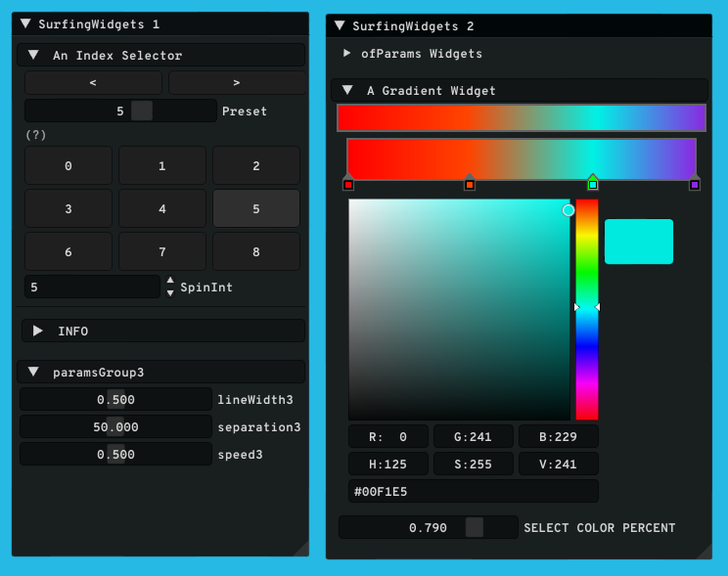Click the R: 0 value field
728x576 pixels.
click(388, 436)
